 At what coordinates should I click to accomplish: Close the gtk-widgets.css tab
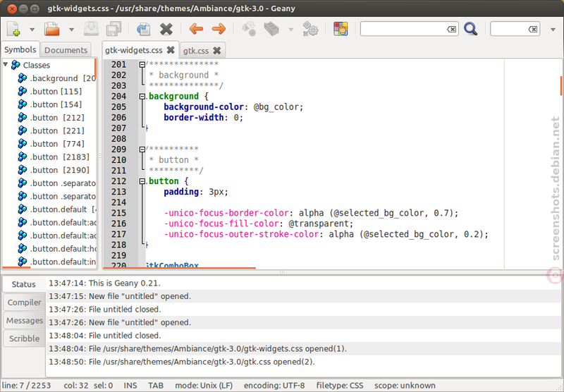tap(171, 50)
